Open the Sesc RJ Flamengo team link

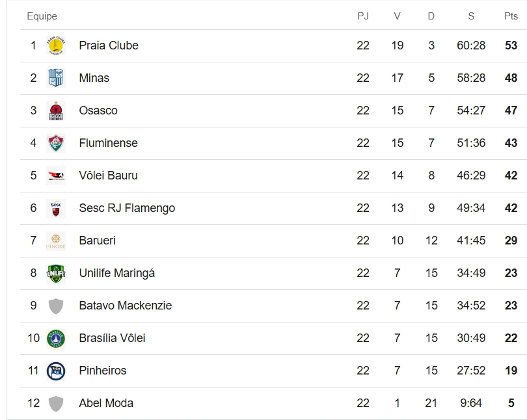127,208
